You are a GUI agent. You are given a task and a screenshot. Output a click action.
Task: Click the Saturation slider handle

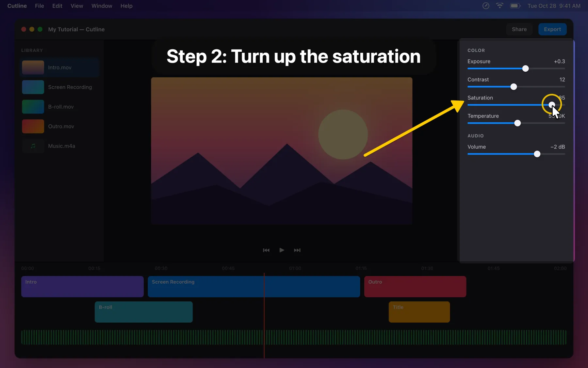(551, 105)
